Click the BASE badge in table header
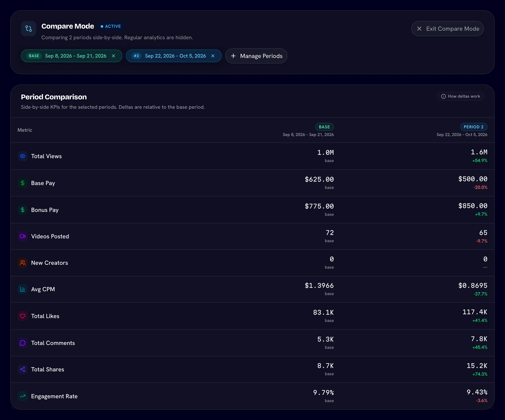Viewport: 505px width, 420px height. (x=324, y=127)
